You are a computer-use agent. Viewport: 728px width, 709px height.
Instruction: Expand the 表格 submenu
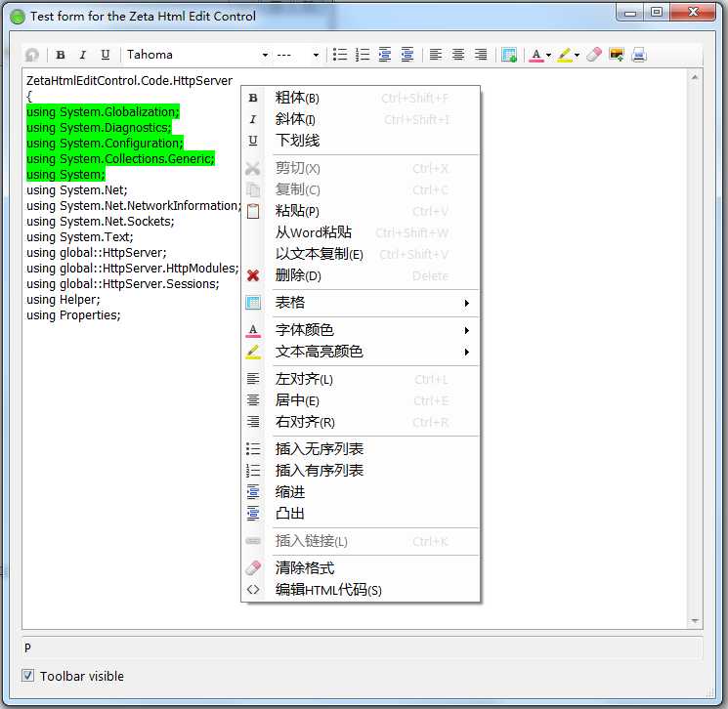pyautogui.click(x=362, y=303)
